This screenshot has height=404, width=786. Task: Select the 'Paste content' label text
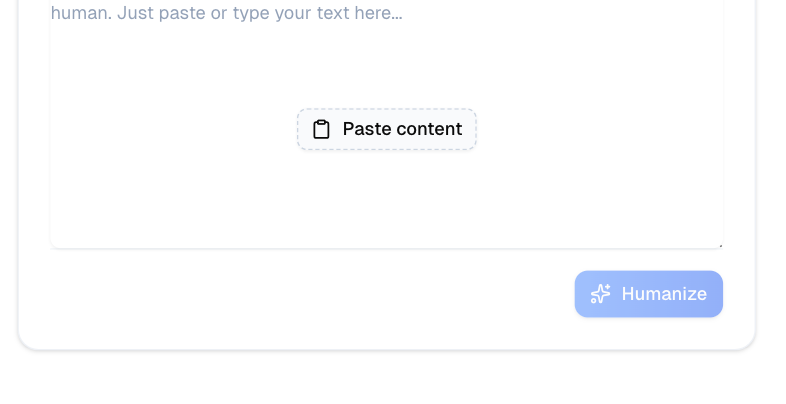(x=402, y=129)
